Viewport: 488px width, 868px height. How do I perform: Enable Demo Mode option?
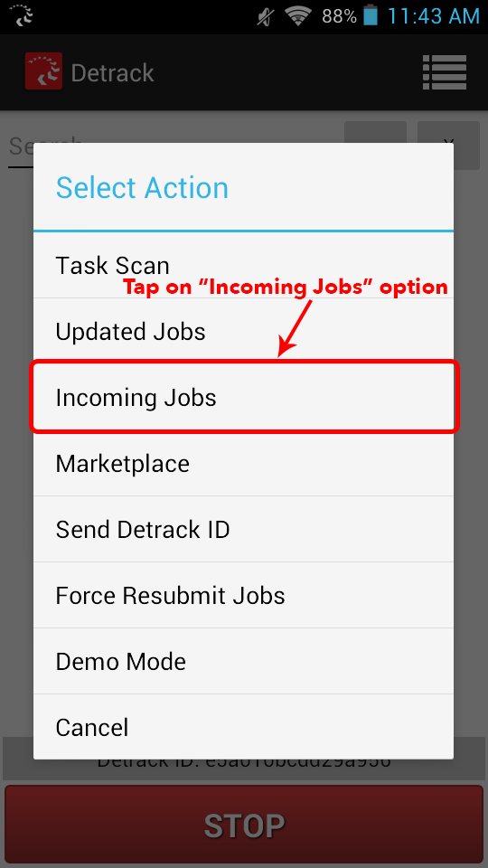tap(243, 661)
